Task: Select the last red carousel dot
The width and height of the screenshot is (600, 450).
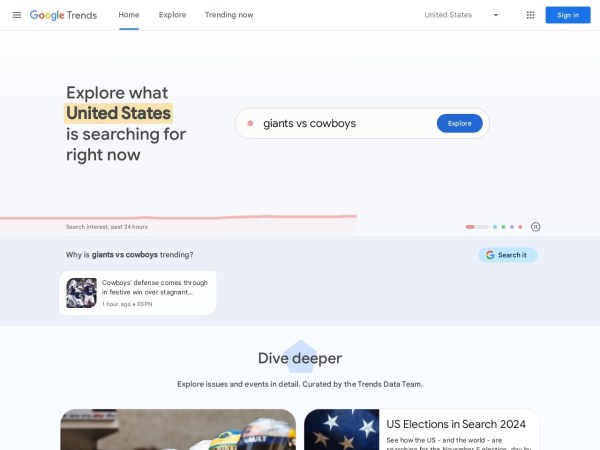Action: click(520, 227)
